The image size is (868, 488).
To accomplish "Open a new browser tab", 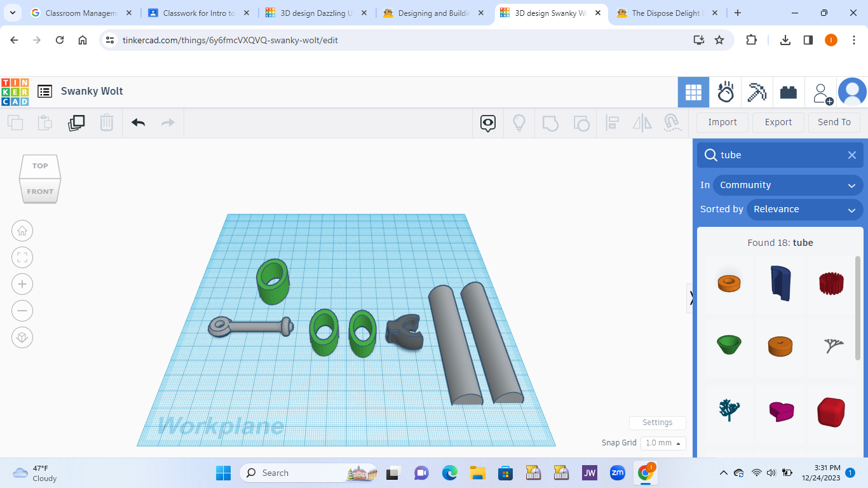I will pyautogui.click(x=737, y=13).
